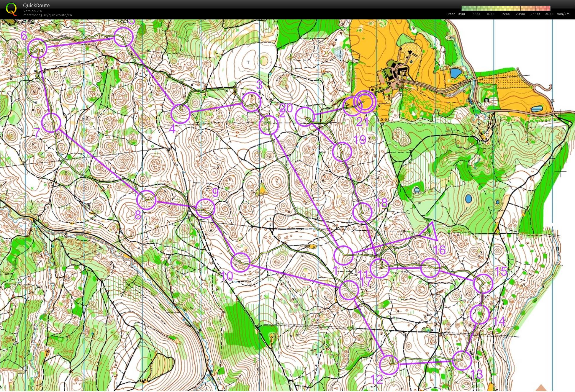This screenshot has height=392, width=575.
Task: Select control circle number 8
Action: point(146,200)
